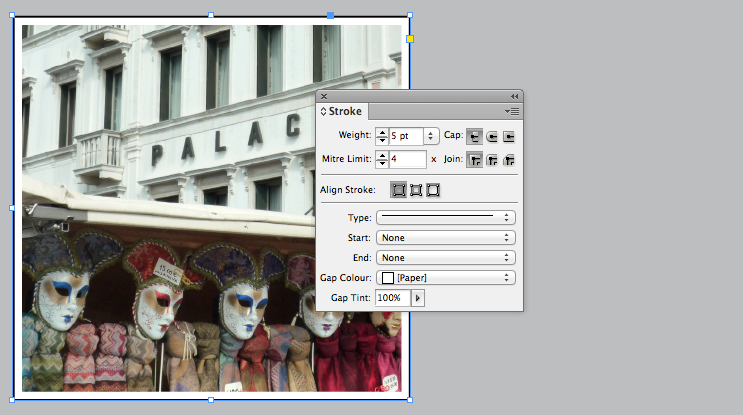Open the End arrowhead dropdown

click(x=446, y=257)
